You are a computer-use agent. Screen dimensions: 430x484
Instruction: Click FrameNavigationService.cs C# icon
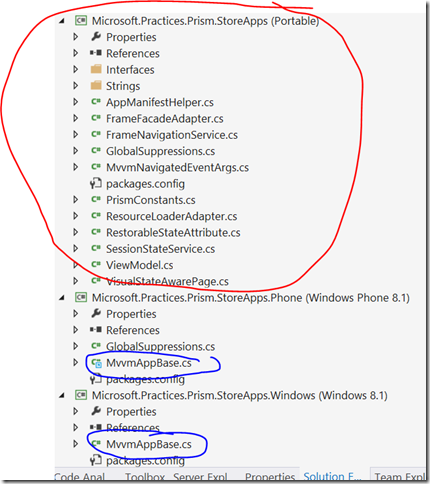coord(96,135)
